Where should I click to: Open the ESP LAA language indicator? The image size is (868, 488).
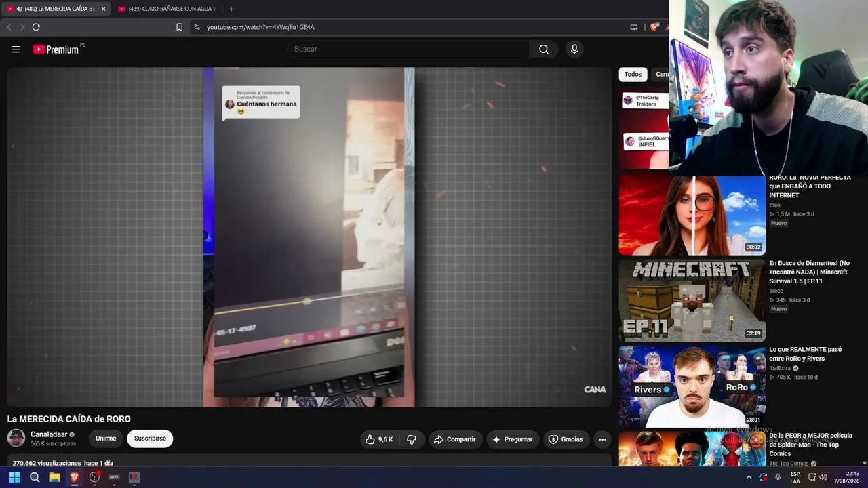[795, 477]
